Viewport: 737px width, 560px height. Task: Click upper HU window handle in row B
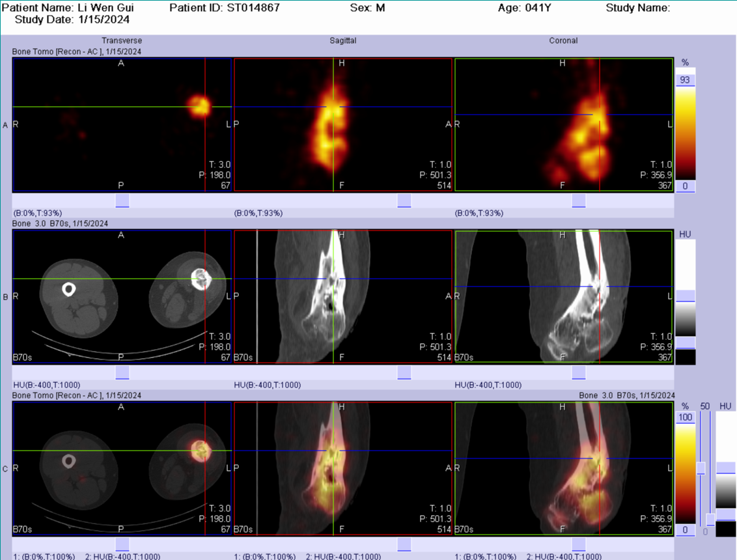[686, 296]
